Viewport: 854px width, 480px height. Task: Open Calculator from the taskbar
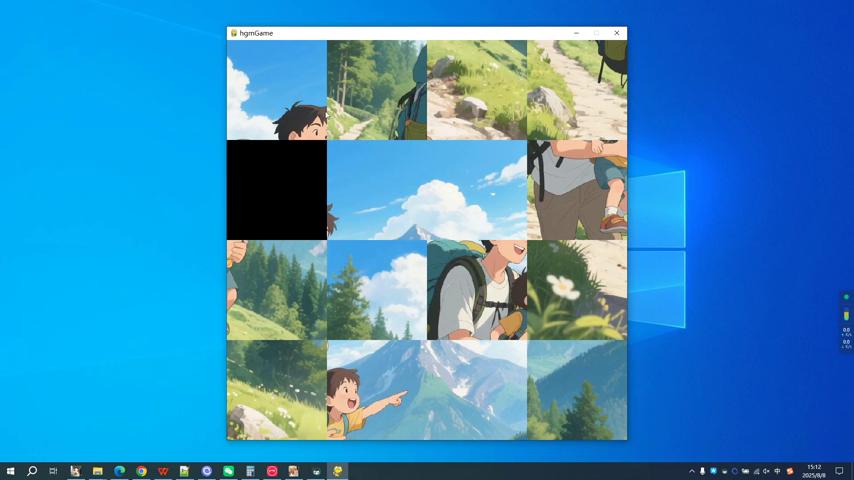click(x=250, y=471)
